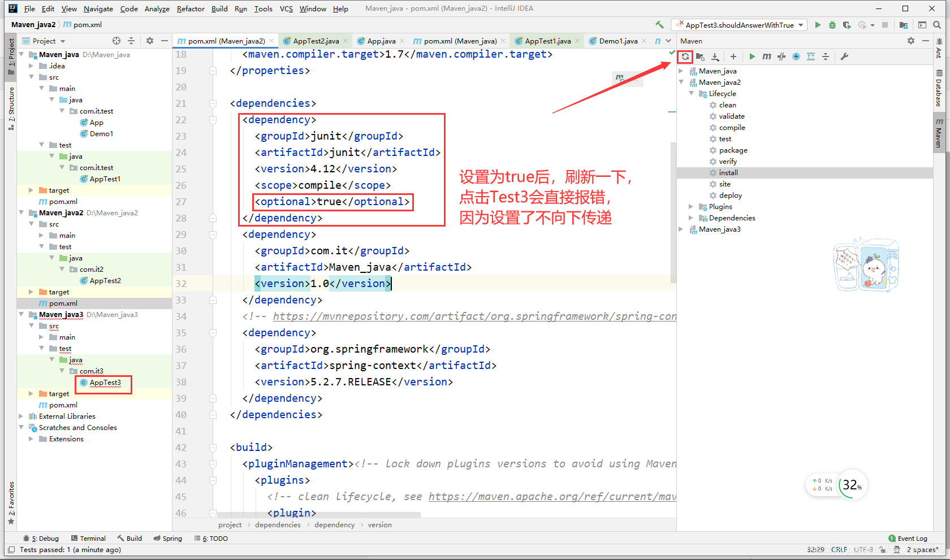This screenshot has height=560, width=950.
Task: Click Execute Maven Goal 'm' icon
Action: tap(767, 57)
